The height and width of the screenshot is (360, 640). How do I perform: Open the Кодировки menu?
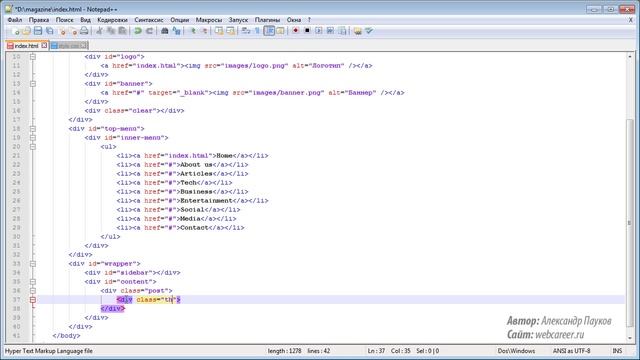112,20
